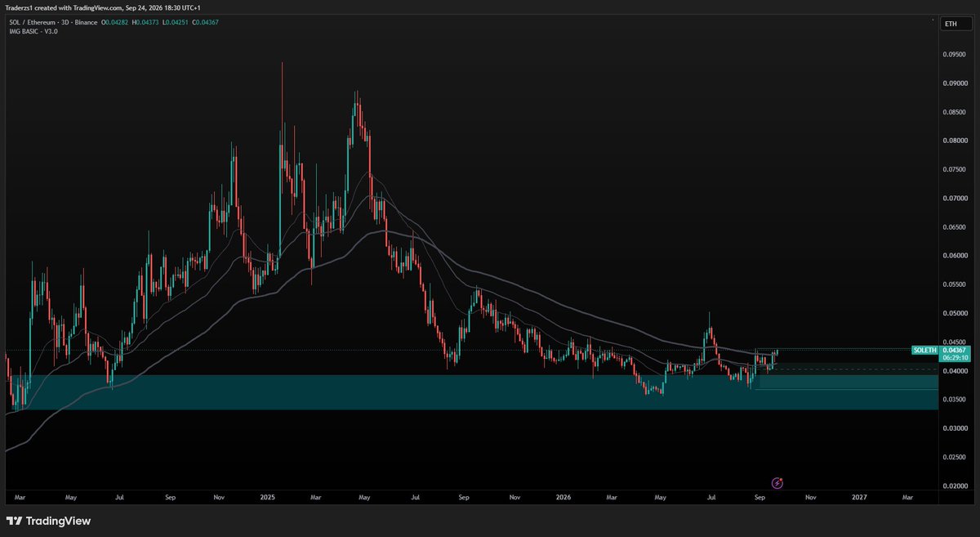Click the 0.03000 price axis label
Image resolution: width=980 pixels, height=537 pixels.
pos(956,428)
